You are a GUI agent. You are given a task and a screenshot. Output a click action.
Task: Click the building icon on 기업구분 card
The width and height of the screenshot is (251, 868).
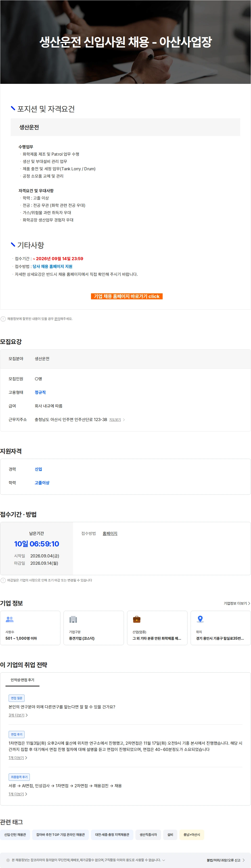(73, 619)
